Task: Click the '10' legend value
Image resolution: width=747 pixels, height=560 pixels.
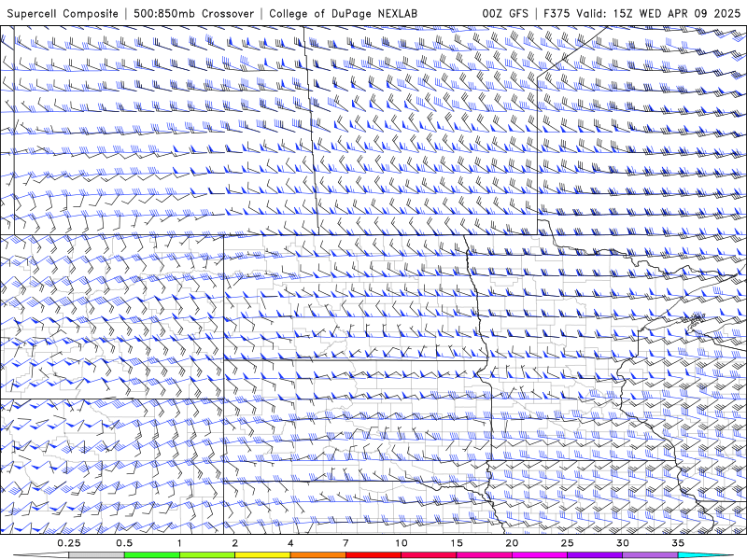Action: pos(402,543)
